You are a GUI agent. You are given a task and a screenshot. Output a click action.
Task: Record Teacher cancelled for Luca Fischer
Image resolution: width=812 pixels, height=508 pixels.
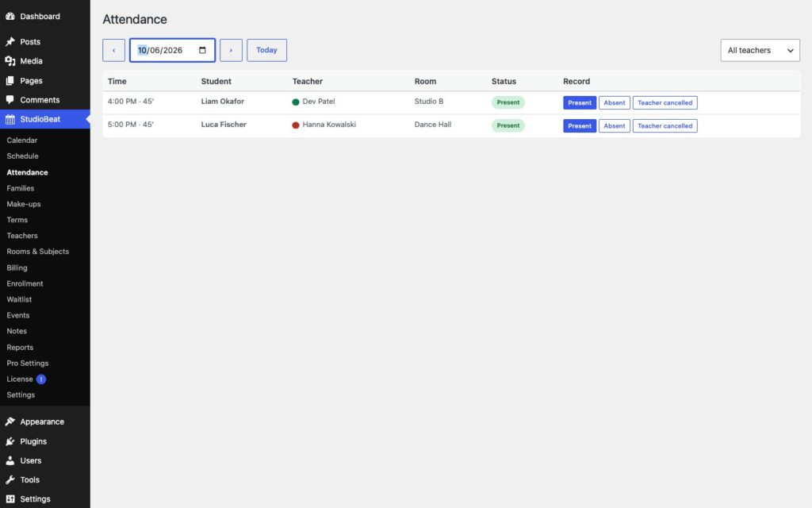tap(665, 126)
